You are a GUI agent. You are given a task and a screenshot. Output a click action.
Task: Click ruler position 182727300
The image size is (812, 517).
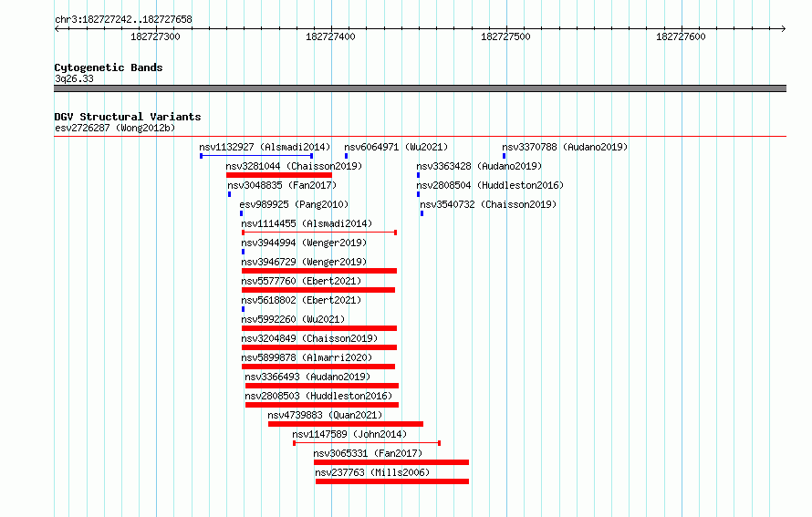(155, 36)
